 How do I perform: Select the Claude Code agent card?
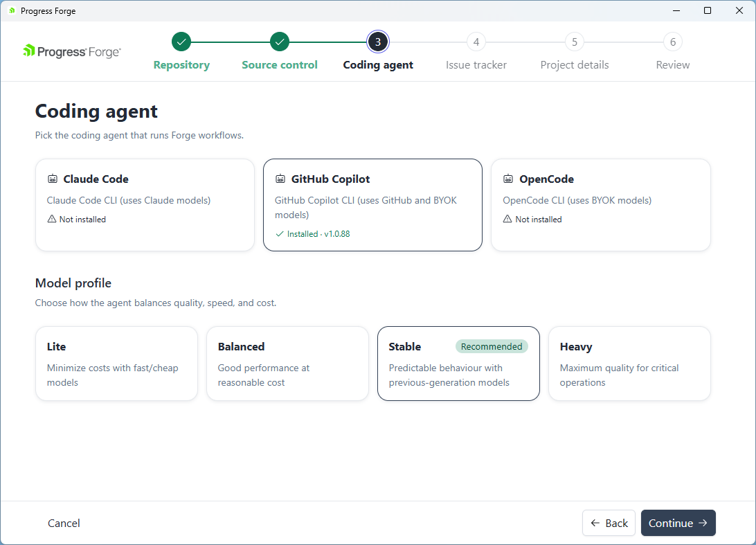click(145, 205)
